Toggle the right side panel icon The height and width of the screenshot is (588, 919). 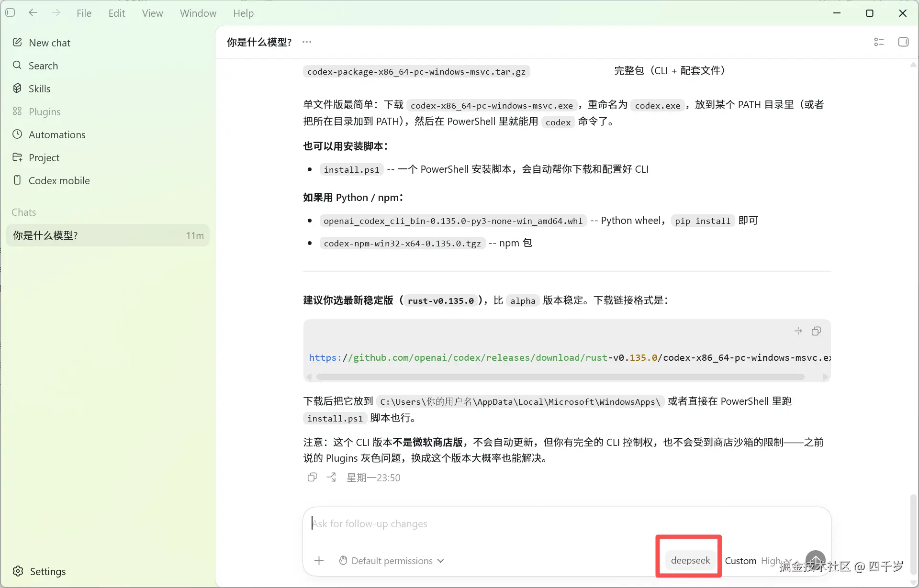point(903,42)
